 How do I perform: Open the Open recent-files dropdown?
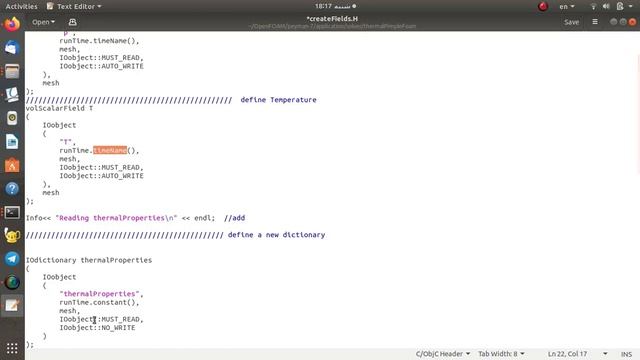click(43, 22)
